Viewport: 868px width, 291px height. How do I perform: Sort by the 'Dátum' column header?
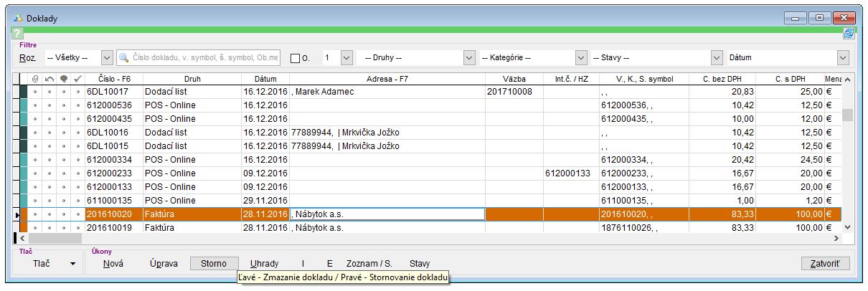[265, 79]
